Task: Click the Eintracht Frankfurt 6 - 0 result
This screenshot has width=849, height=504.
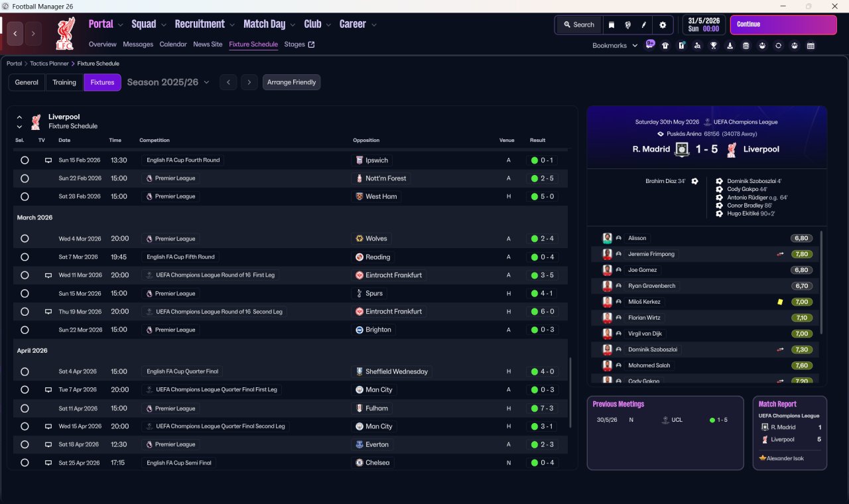Action: (x=543, y=312)
